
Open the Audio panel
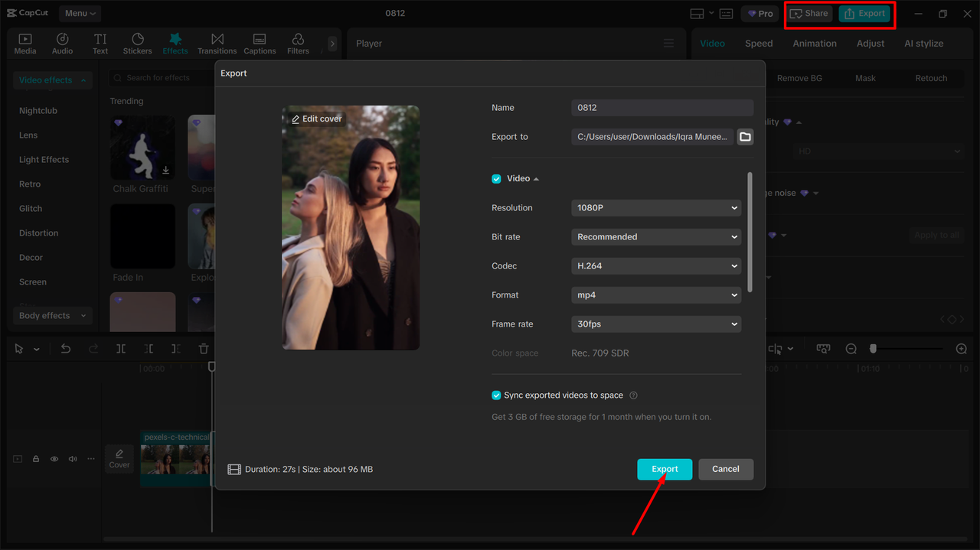62,43
